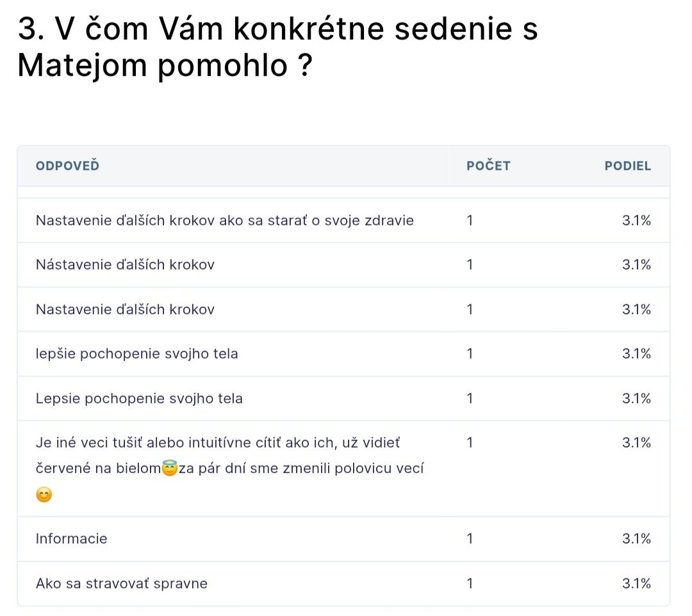Click the blushing smiley emoji

coord(44,495)
